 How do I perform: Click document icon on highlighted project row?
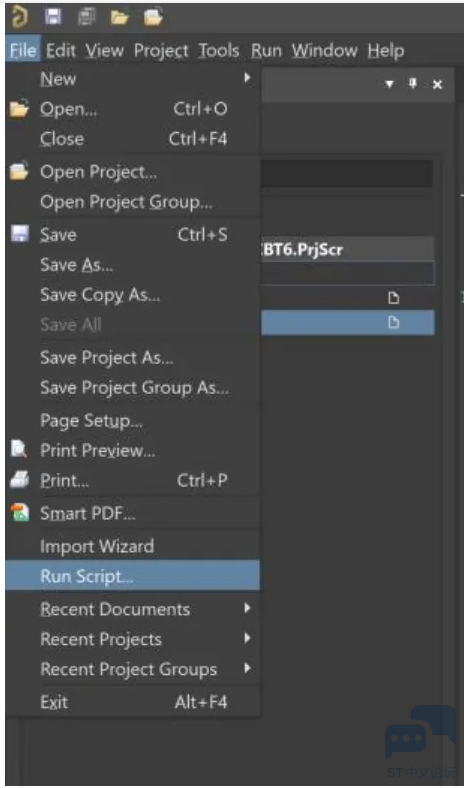coord(394,322)
